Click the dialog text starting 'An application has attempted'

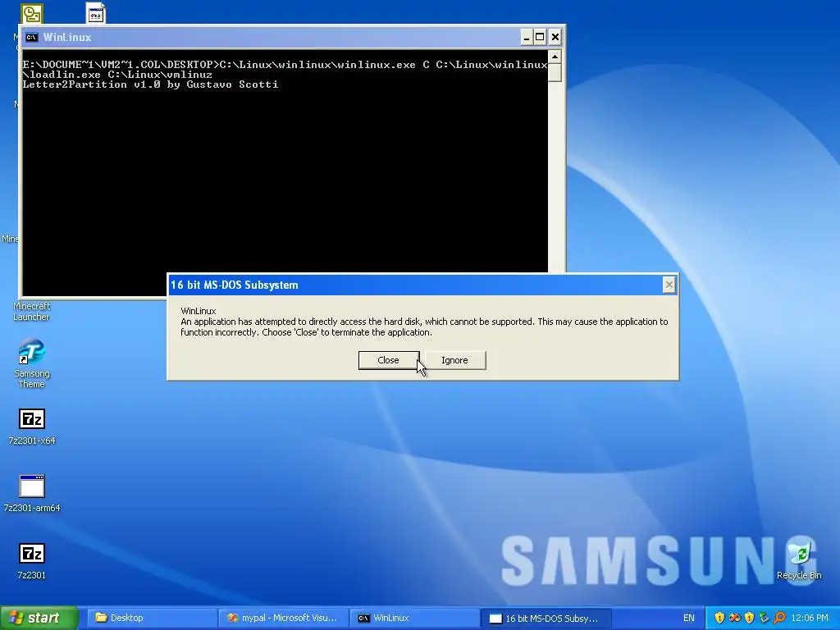click(424, 326)
